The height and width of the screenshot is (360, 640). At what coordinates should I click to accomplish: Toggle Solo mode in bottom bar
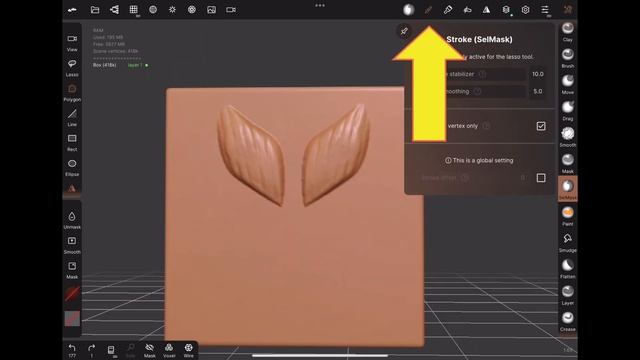(130, 350)
